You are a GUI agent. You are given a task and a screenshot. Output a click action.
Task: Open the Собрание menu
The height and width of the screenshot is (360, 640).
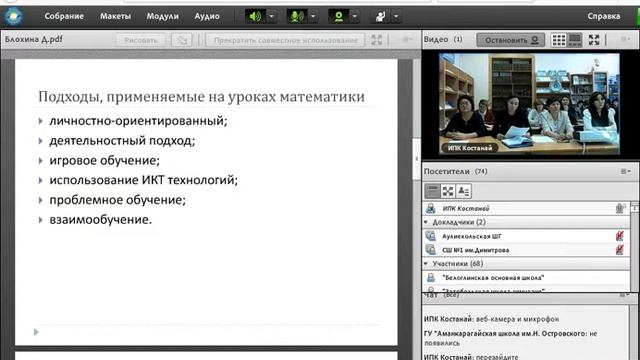64,16
